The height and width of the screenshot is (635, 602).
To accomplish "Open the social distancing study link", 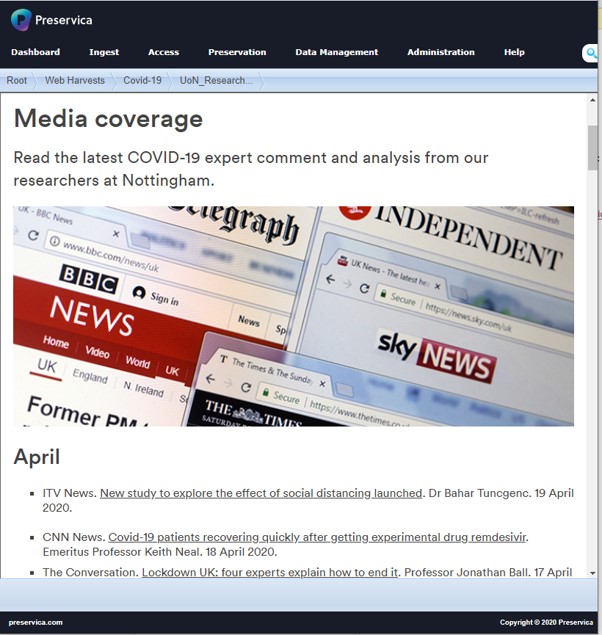I will (x=261, y=493).
